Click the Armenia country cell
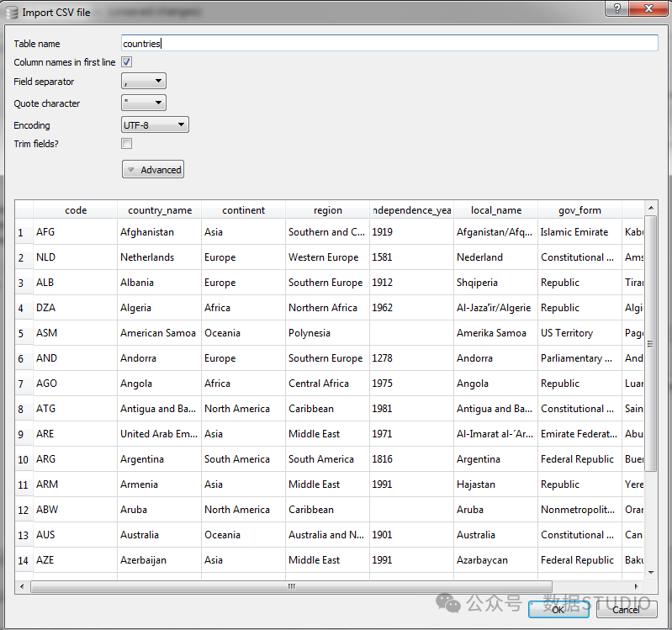The height and width of the screenshot is (630, 672). click(x=160, y=484)
